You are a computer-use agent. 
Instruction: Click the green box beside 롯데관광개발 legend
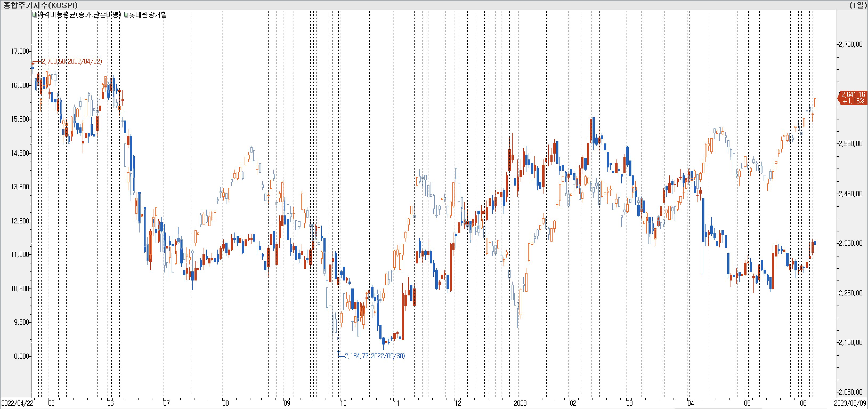point(126,14)
